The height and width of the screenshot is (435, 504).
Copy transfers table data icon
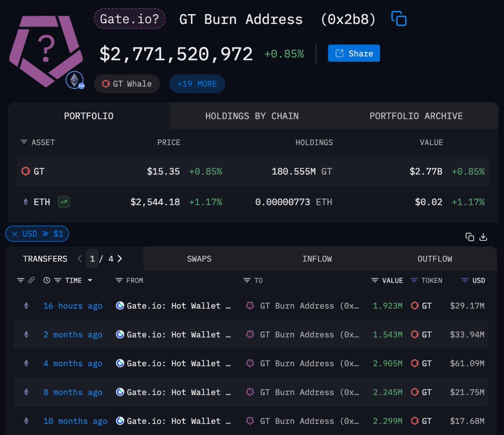coord(470,237)
